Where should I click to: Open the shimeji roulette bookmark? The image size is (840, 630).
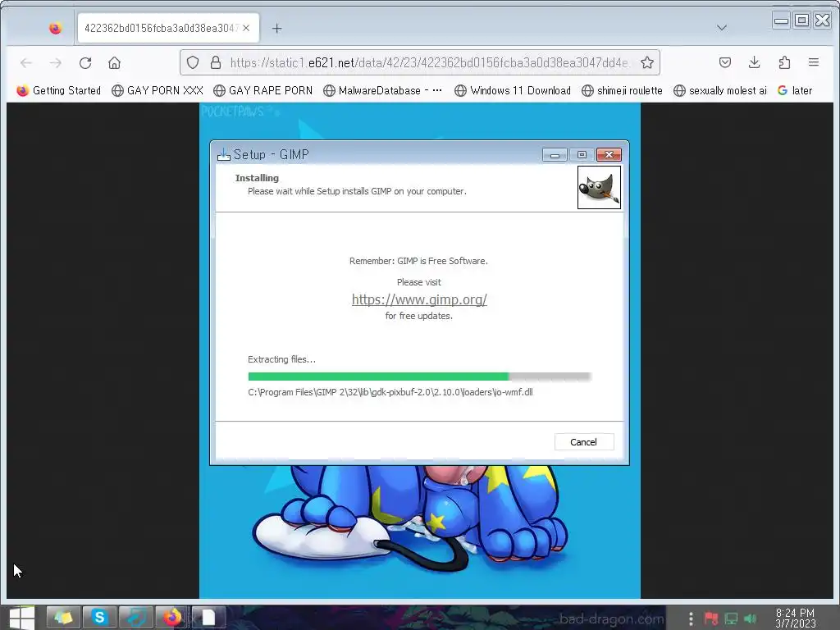click(x=622, y=90)
